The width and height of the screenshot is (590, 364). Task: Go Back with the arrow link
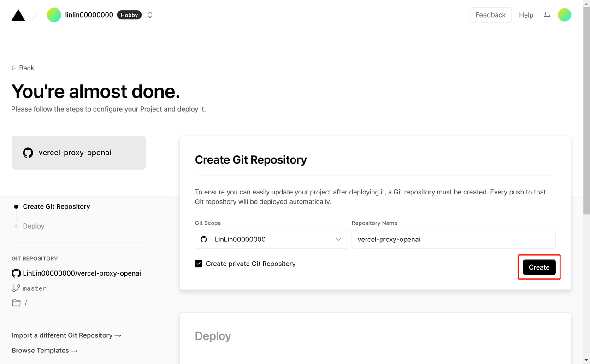[23, 68]
